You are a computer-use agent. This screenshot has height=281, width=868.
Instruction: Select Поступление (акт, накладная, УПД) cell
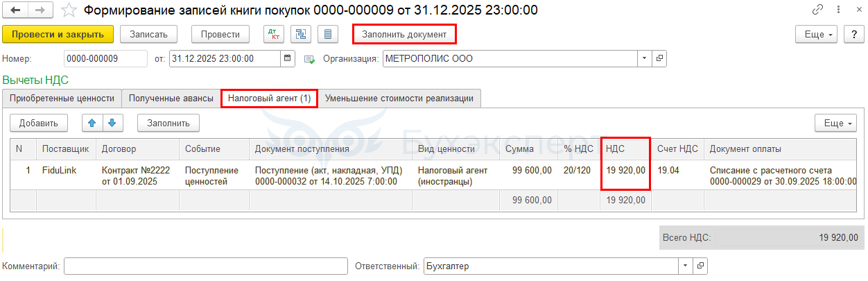click(x=331, y=175)
